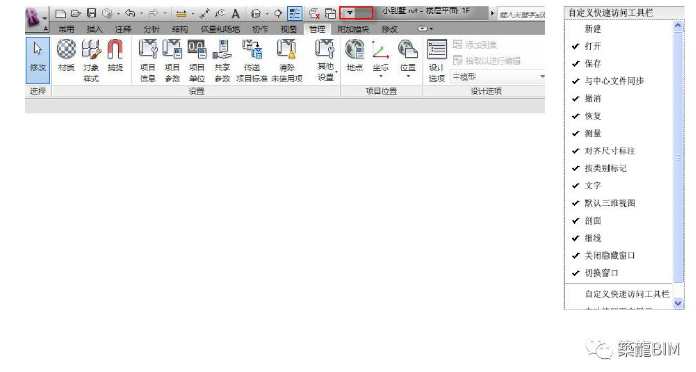Select the Measure tool icon

tap(181, 14)
